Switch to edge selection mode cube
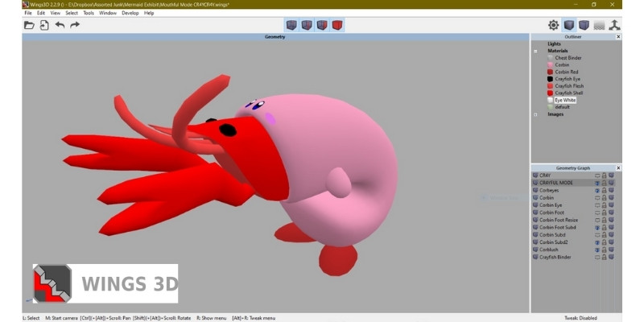This screenshot has width=644, height=322. pyautogui.click(x=307, y=26)
